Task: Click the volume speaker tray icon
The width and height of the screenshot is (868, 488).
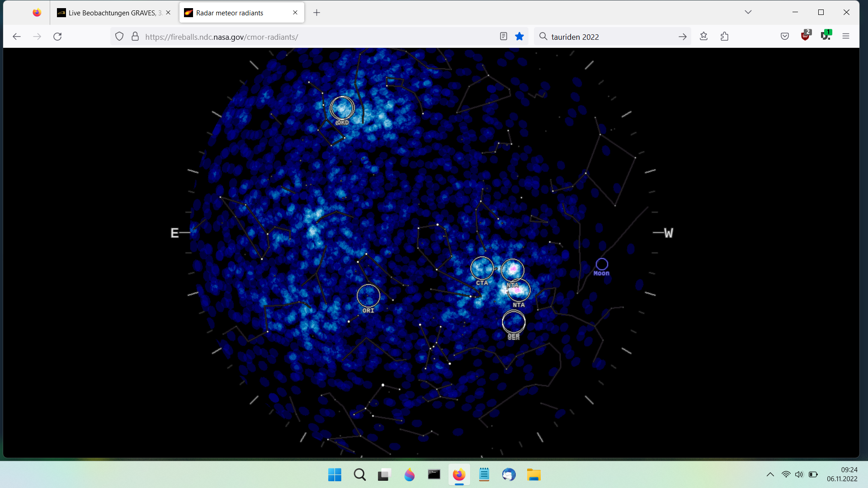Action: pyautogui.click(x=799, y=474)
